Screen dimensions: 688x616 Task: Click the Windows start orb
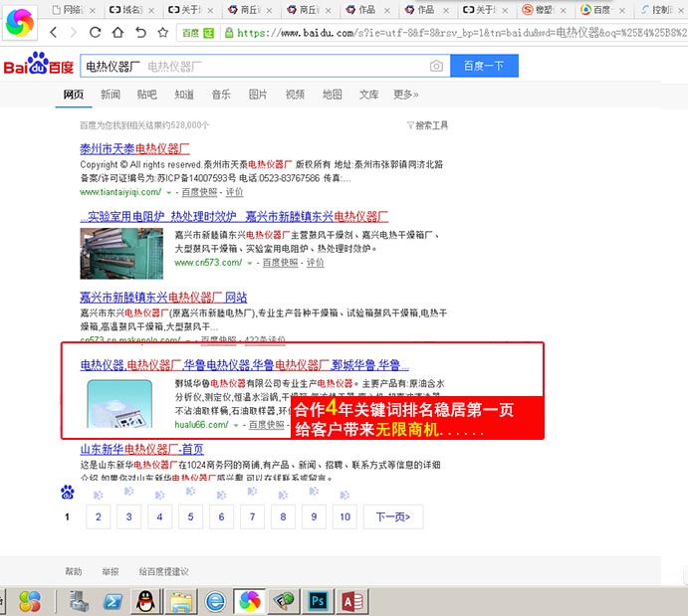pos(30,601)
